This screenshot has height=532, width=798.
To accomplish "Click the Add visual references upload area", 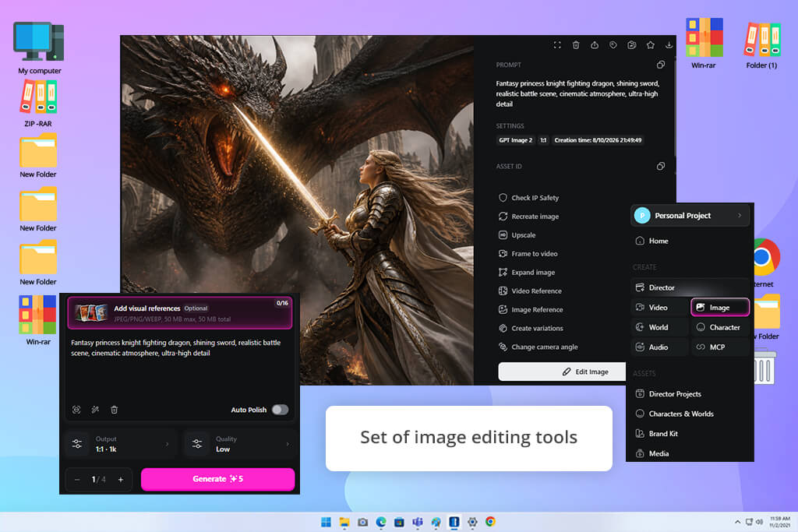I will pyautogui.click(x=180, y=313).
